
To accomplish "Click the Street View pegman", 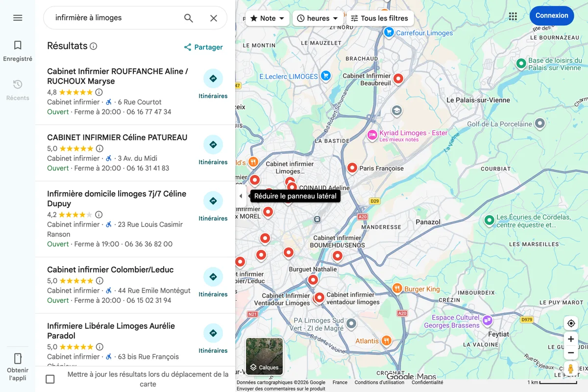I will coord(571,369).
